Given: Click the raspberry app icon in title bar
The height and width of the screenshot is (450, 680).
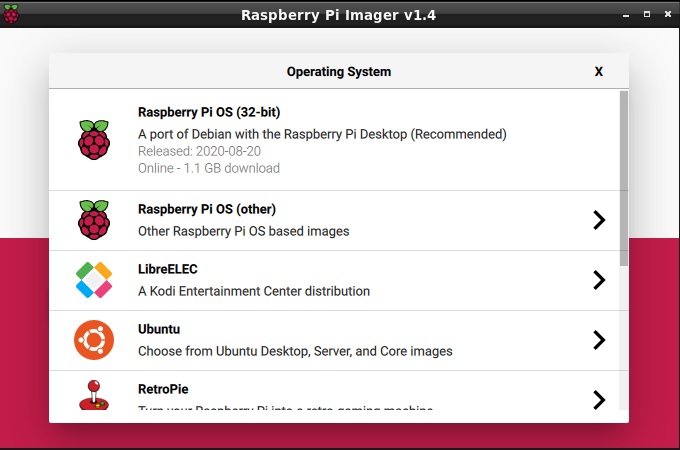Looking at the screenshot, I should click(11, 14).
